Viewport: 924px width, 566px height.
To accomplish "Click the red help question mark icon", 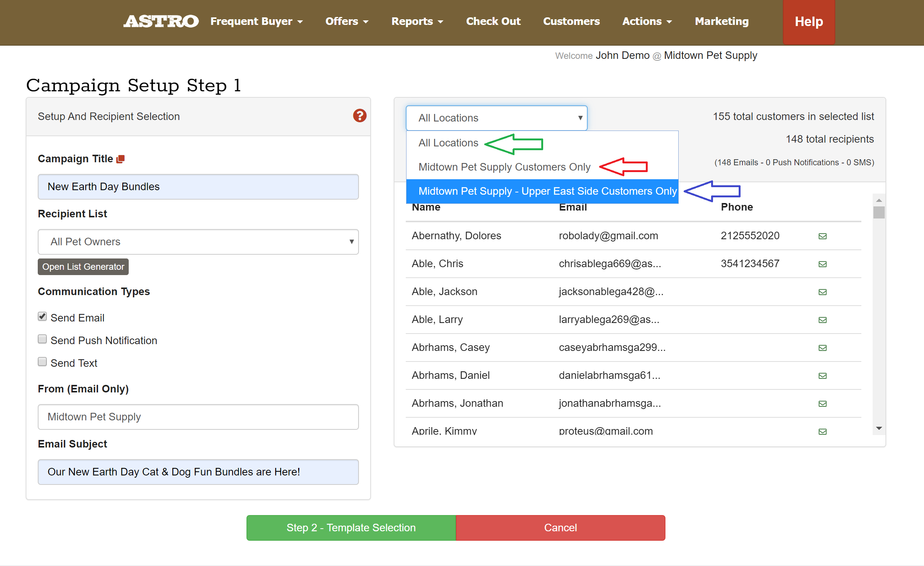I will (x=359, y=116).
